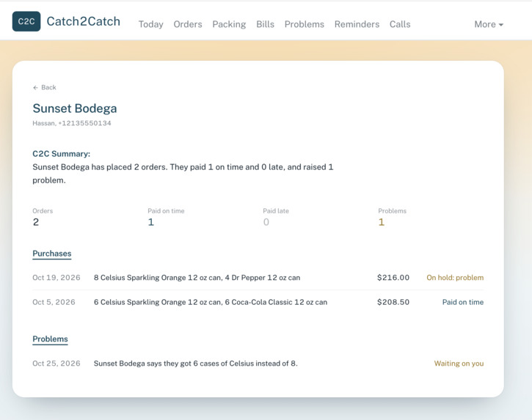532x420 pixels.
Task: Open the Orders nav item
Action: coord(188,24)
